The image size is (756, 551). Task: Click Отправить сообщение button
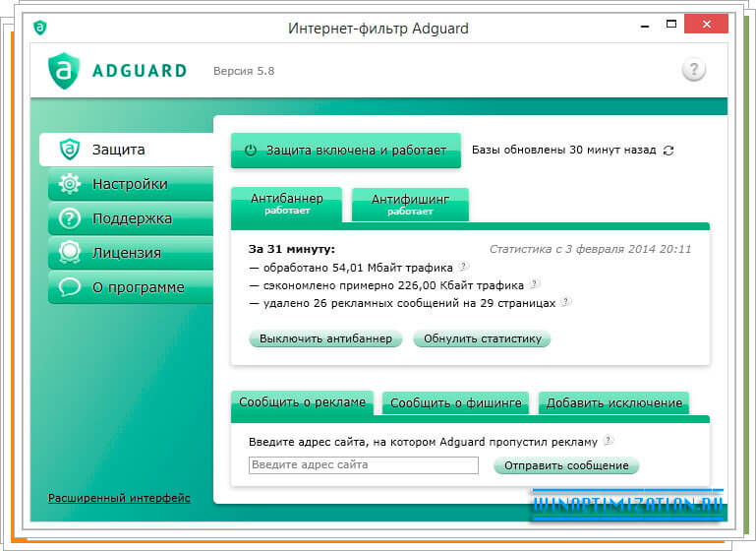click(x=566, y=465)
